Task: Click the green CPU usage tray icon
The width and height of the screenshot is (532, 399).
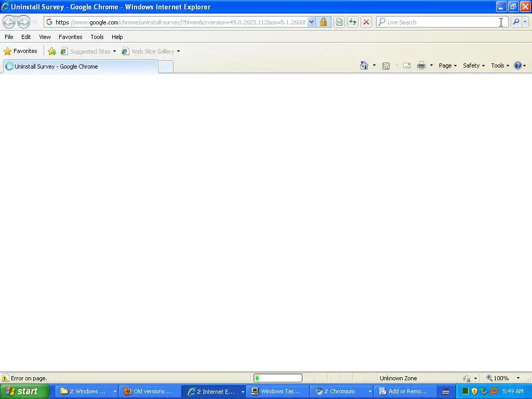Action: (x=465, y=392)
